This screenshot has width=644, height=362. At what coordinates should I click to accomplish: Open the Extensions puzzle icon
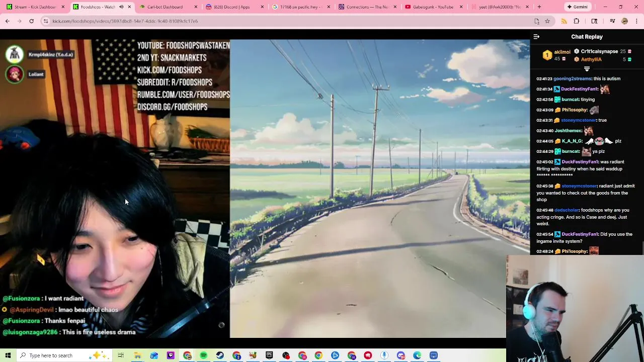(x=577, y=21)
